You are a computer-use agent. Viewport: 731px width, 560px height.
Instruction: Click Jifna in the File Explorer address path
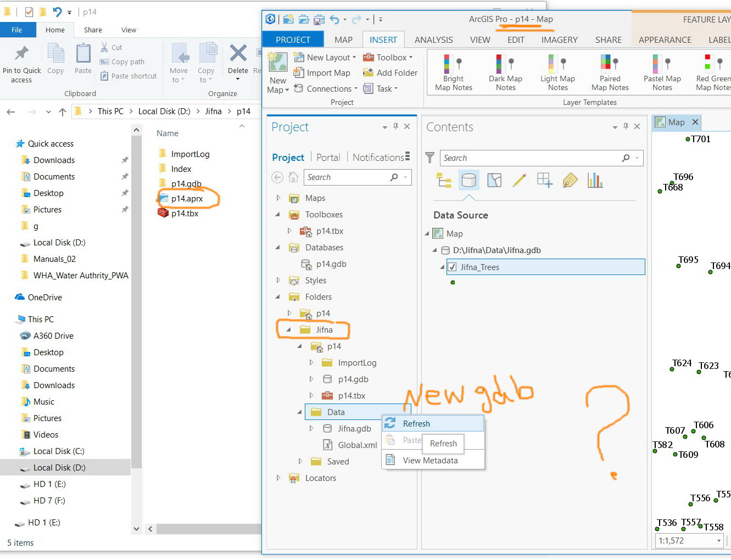click(x=214, y=111)
